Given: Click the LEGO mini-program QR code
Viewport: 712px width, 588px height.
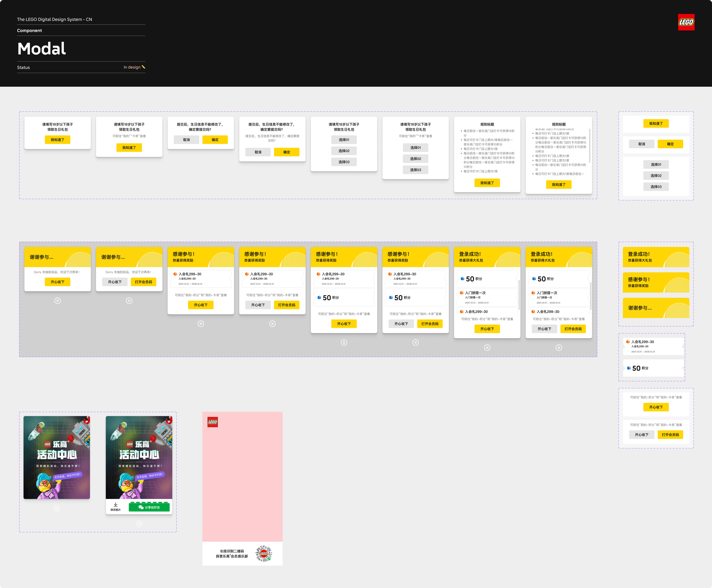Looking at the screenshot, I should coord(264,554).
